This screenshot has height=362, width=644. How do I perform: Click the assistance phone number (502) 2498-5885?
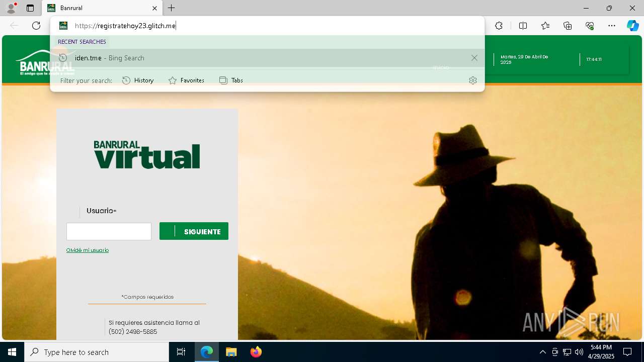(x=133, y=332)
